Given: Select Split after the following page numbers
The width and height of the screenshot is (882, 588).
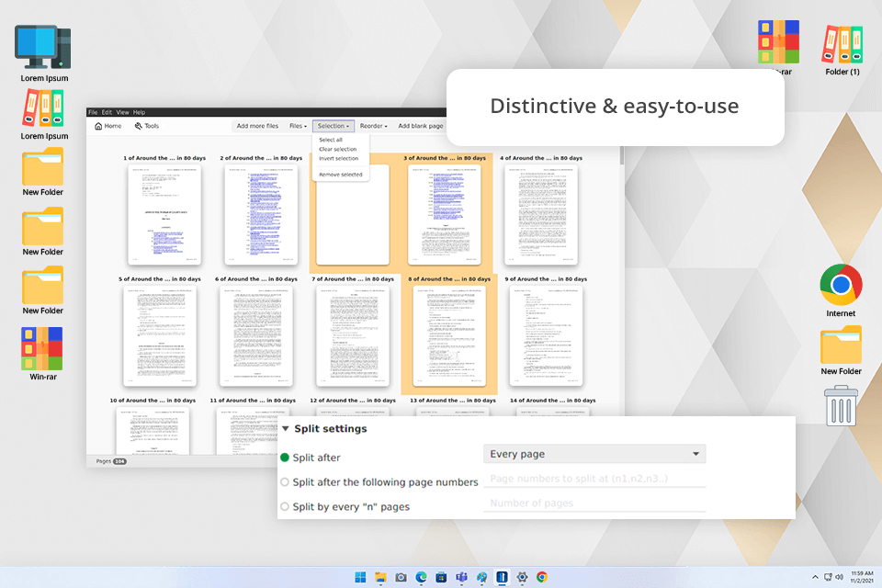Looking at the screenshot, I should (x=285, y=482).
